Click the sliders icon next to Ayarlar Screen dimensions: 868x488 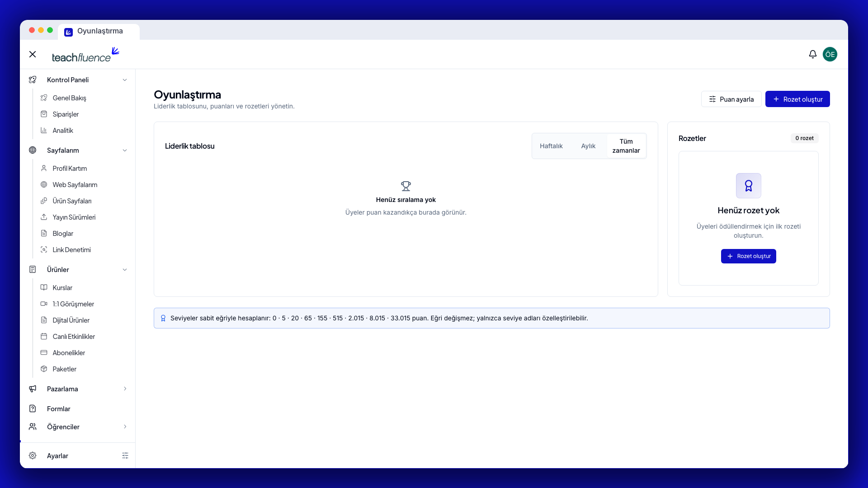tap(125, 456)
